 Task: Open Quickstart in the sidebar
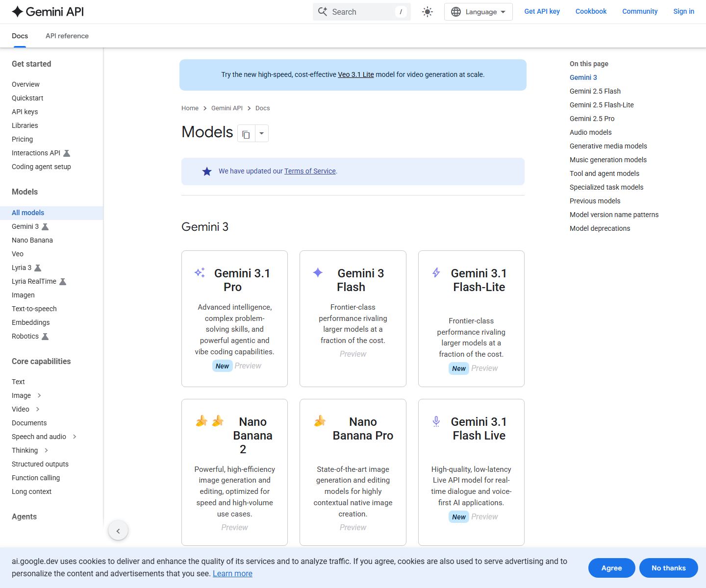(27, 98)
